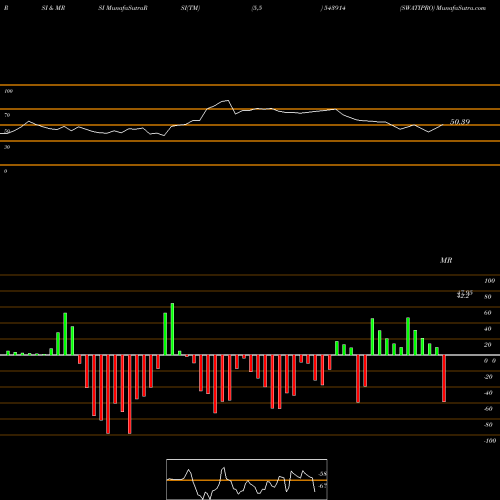Image resolution: width=500 pixels, height=500 pixels.
Task: Click the MR panel title label
Action: (446, 260)
